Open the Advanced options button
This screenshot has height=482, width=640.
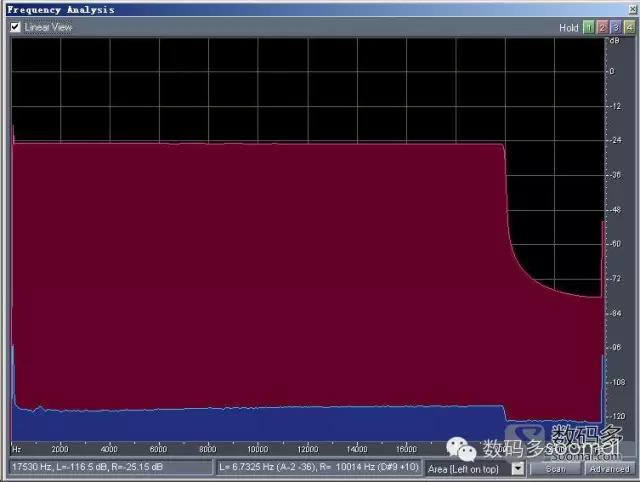click(609, 469)
